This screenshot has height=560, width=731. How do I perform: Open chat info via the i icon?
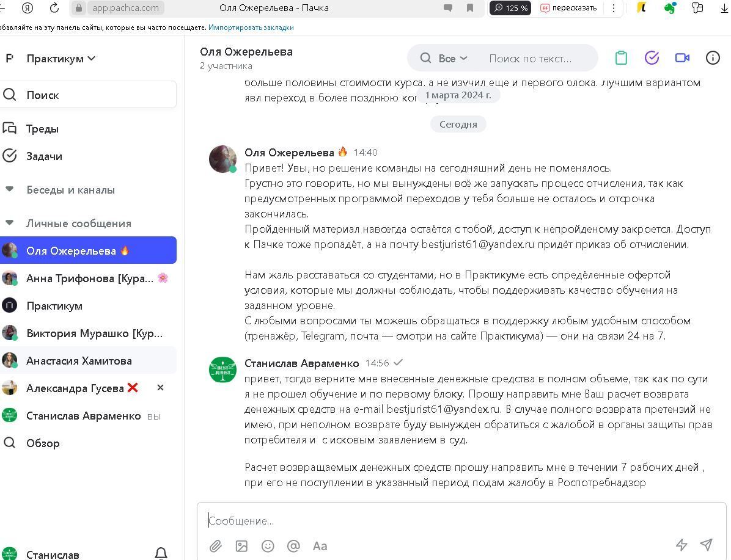tap(713, 57)
